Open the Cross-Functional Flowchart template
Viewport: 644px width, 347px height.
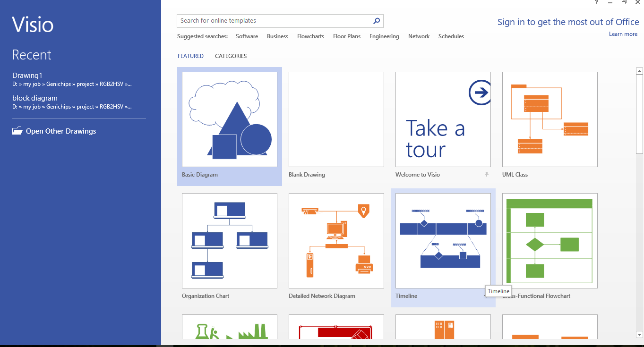click(550, 240)
